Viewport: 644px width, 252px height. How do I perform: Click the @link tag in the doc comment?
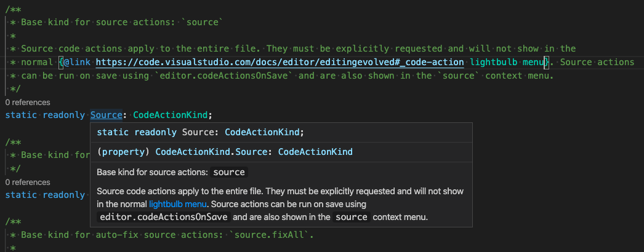click(78, 62)
